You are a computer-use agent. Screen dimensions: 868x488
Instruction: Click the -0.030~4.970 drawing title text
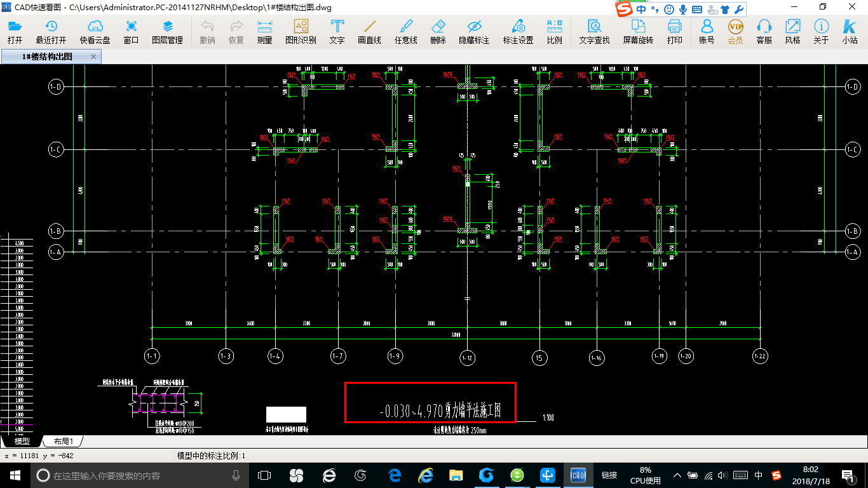(440, 411)
